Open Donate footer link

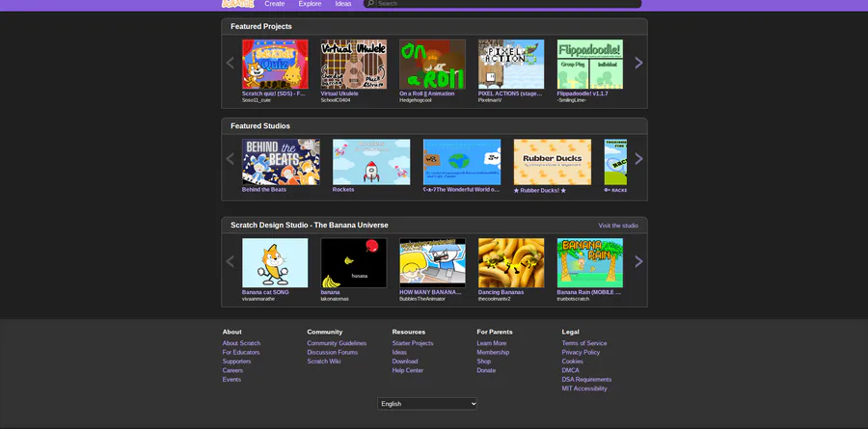coord(486,370)
